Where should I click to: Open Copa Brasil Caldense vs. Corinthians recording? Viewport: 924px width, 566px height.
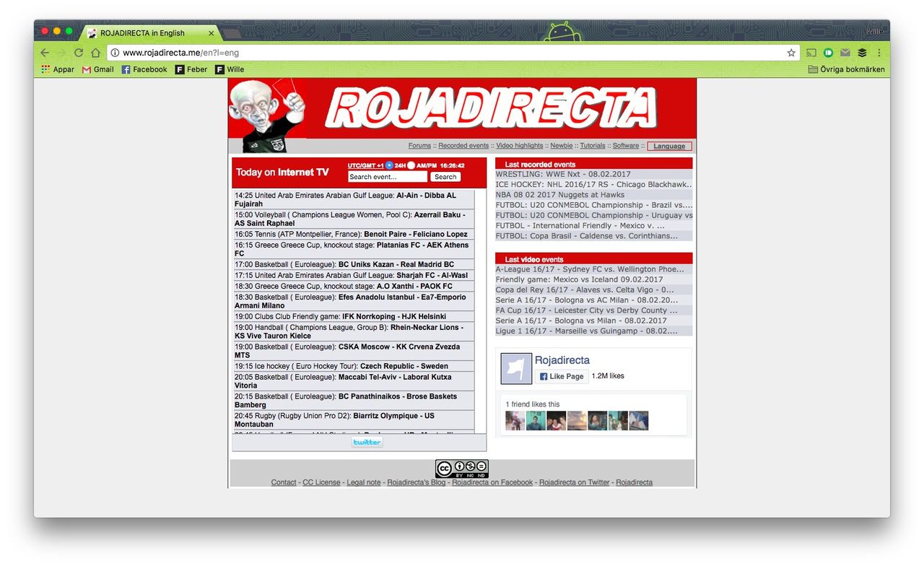click(587, 236)
